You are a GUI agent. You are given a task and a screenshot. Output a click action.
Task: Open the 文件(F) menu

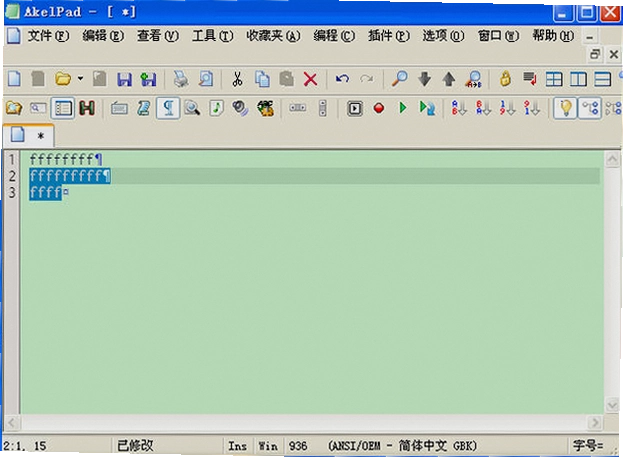pyautogui.click(x=48, y=36)
